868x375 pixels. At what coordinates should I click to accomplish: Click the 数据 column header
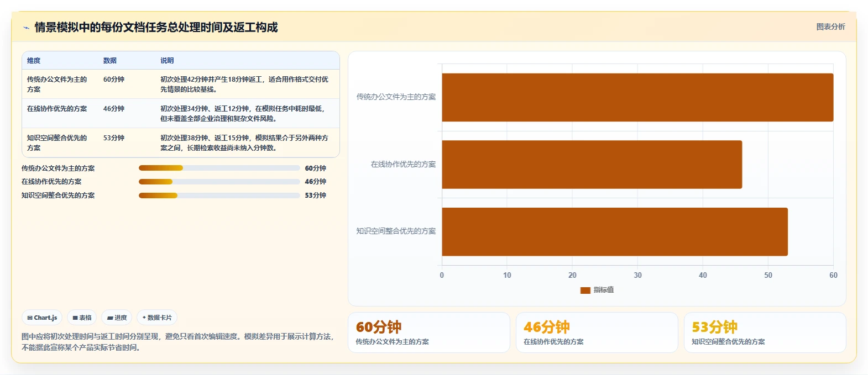(x=110, y=61)
